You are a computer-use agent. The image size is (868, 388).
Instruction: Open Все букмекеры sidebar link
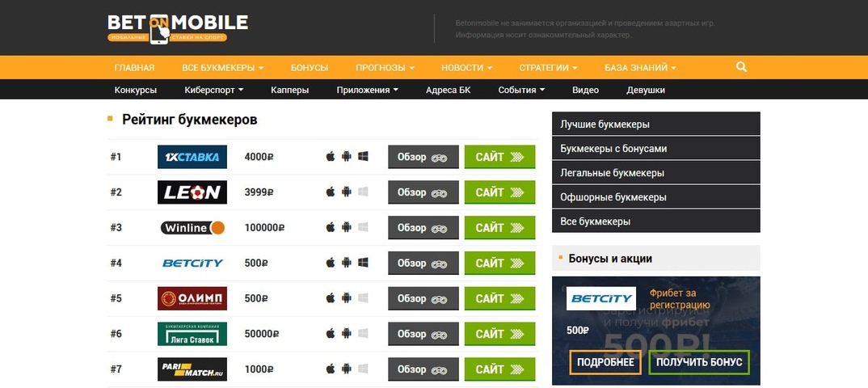pyautogui.click(x=656, y=221)
